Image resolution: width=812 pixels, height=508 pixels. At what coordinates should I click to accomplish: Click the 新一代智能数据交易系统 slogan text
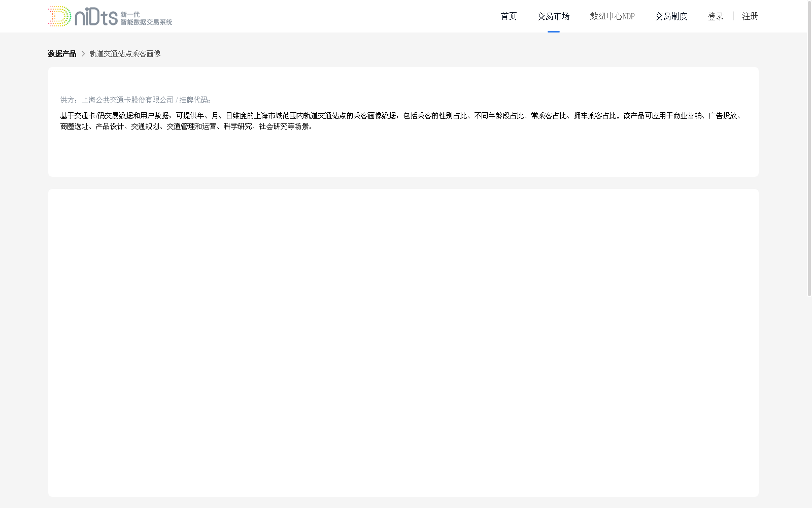tap(146, 18)
